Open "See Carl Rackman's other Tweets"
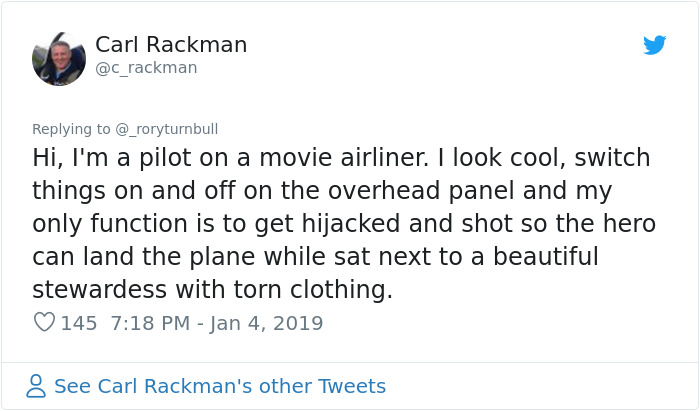 pos(219,386)
